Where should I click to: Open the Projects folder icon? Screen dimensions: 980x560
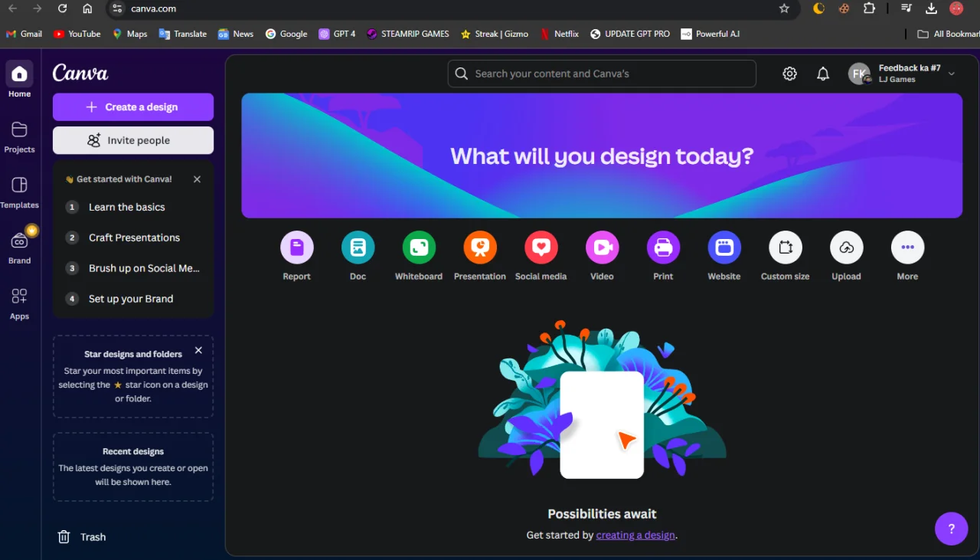(x=19, y=129)
